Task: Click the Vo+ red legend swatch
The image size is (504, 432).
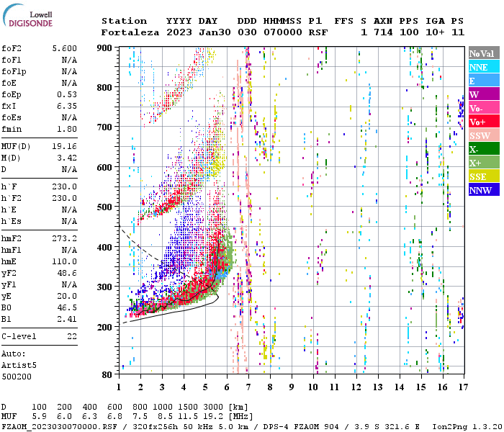Action: [484, 122]
